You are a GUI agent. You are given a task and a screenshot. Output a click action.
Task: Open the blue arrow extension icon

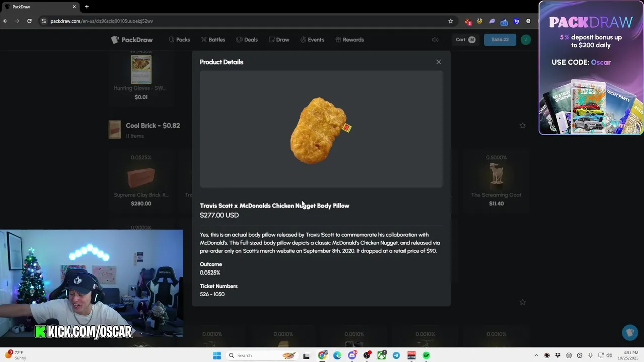pyautogui.click(x=516, y=21)
